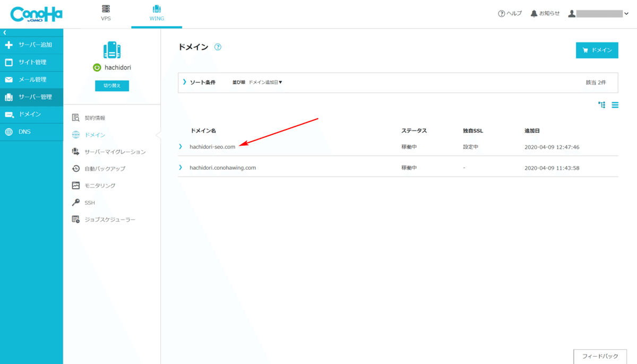Viewport: 637px width, 364px height.
Task: Open the ドメイン追加日 sort dropdown
Action: 265,82
